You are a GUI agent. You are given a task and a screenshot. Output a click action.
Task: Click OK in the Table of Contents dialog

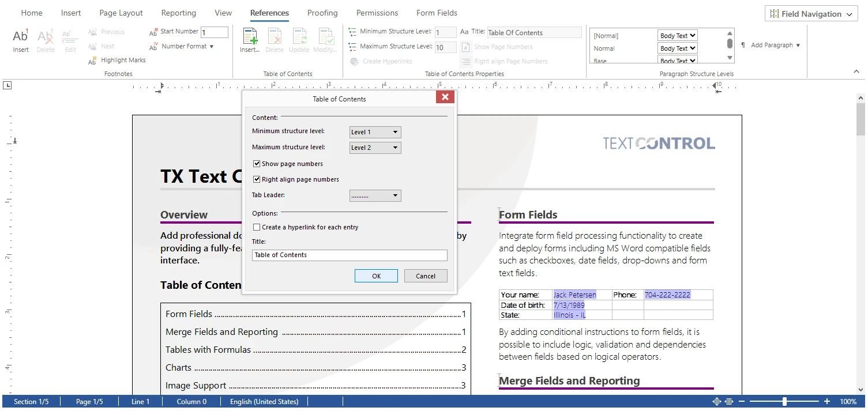[376, 276]
